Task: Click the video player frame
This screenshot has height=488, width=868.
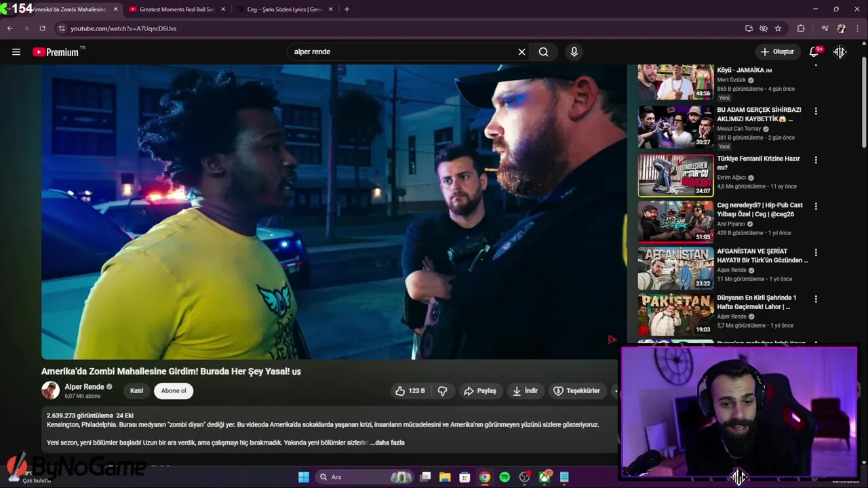Action: (334, 211)
